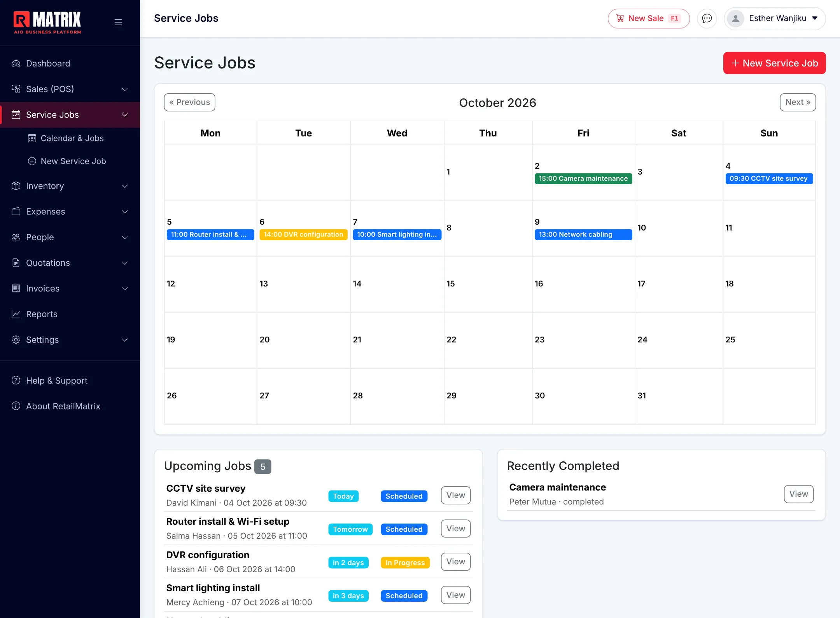Collapse the Service Jobs chevron
The image size is (840, 618).
point(125,115)
